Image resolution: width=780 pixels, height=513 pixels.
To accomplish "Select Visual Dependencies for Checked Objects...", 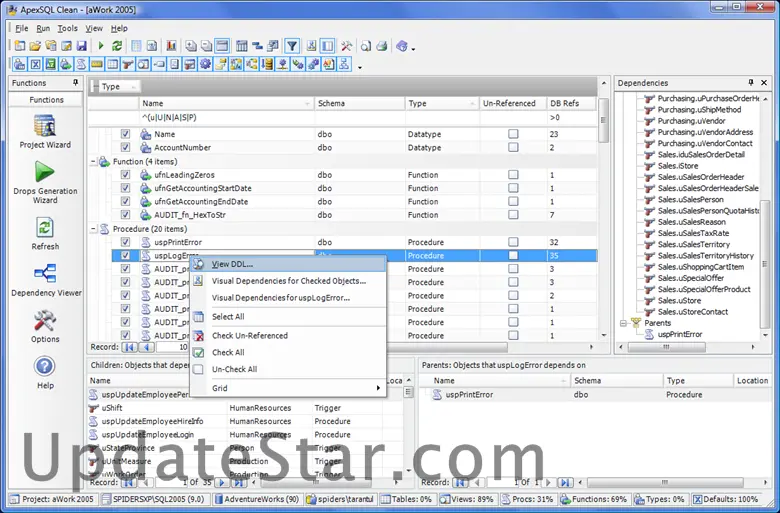I will pyautogui.click(x=289, y=281).
